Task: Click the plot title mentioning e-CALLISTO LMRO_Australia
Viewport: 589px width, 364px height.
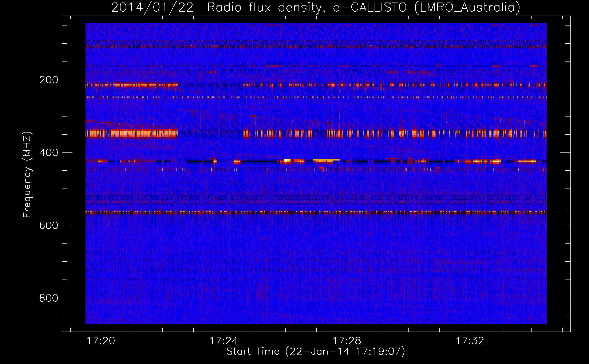Action: point(316,7)
